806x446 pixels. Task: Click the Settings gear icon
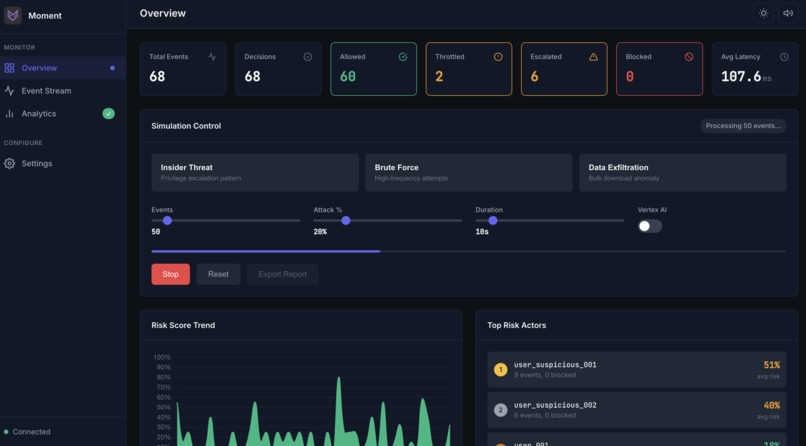pyautogui.click(x=9, y=163)
